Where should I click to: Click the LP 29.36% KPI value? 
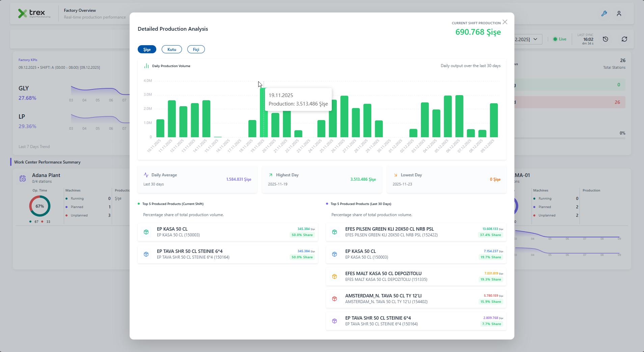27,126
